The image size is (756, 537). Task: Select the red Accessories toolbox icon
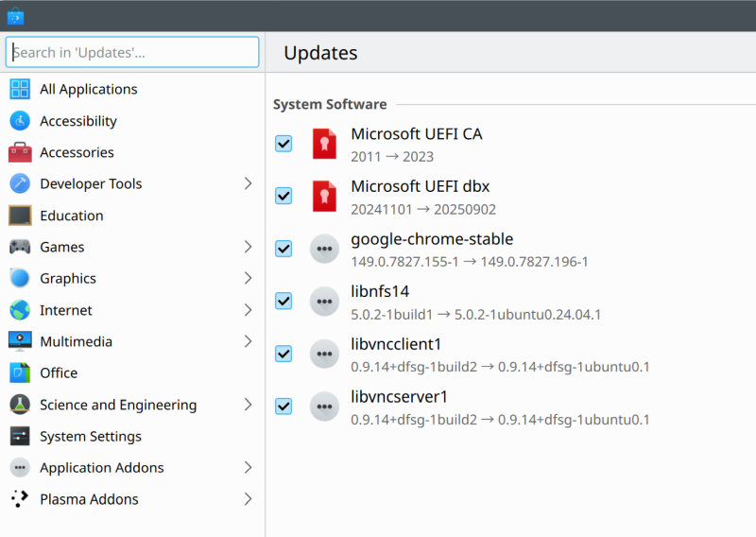coord(20,152)
